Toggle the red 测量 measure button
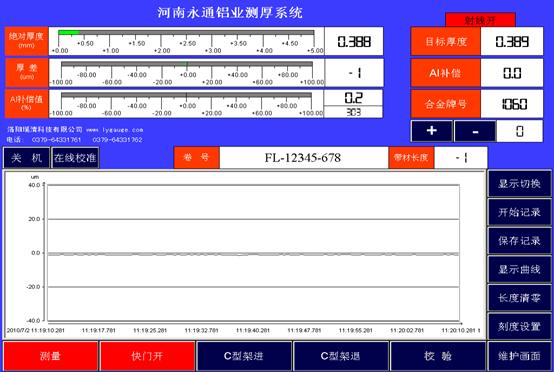The height and width of the screenshot is (372, 554). click(50, 356)
